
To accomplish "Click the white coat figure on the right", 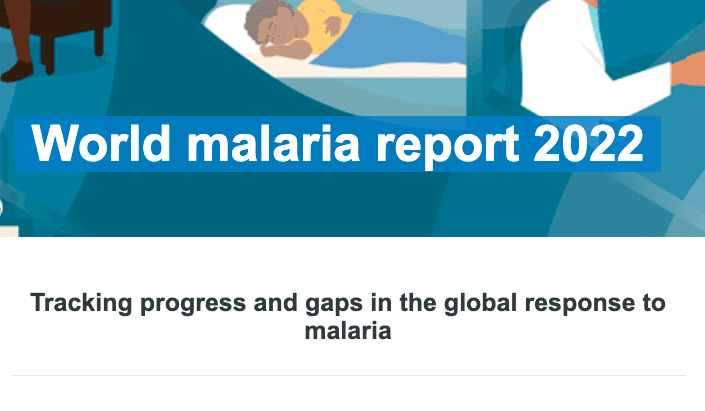I will (593, 58).
